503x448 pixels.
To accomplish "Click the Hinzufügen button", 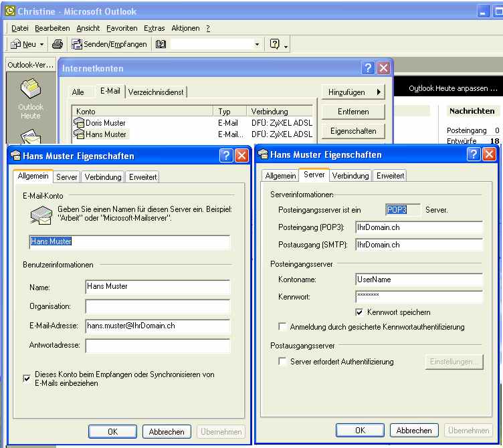I will click(x=353, y=92).
